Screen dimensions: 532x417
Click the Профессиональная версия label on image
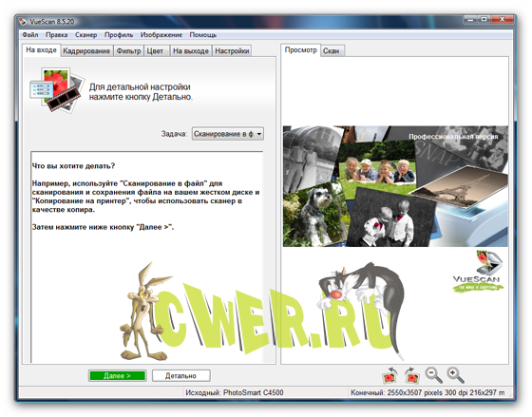pyautogui.click(x=453, y=137)
